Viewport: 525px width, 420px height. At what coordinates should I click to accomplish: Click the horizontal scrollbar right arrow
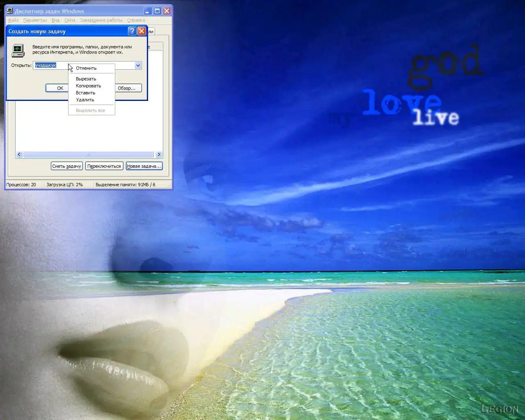click(159, 155)
